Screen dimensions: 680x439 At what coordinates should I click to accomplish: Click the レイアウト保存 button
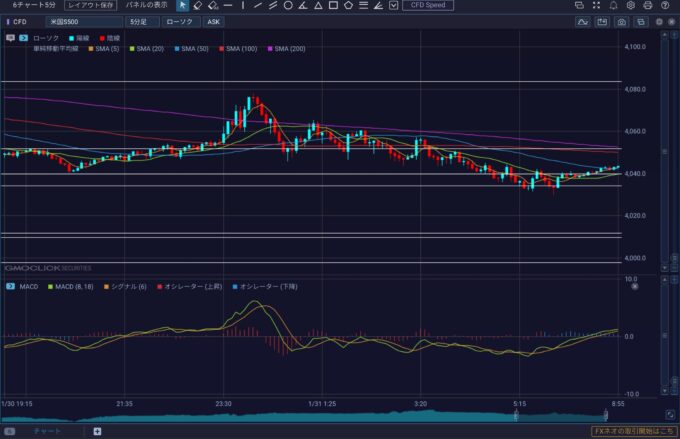pyautogui.click(x=90, y=5)
